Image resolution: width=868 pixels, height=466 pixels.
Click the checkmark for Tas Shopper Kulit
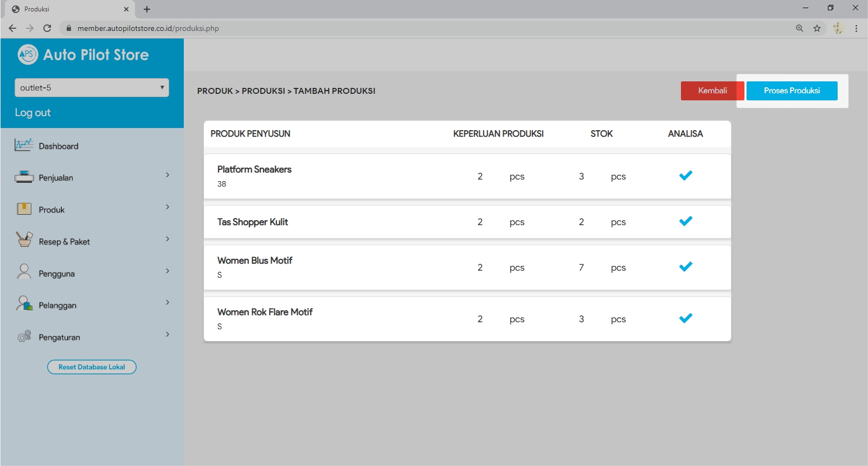[x=685, y=221]
